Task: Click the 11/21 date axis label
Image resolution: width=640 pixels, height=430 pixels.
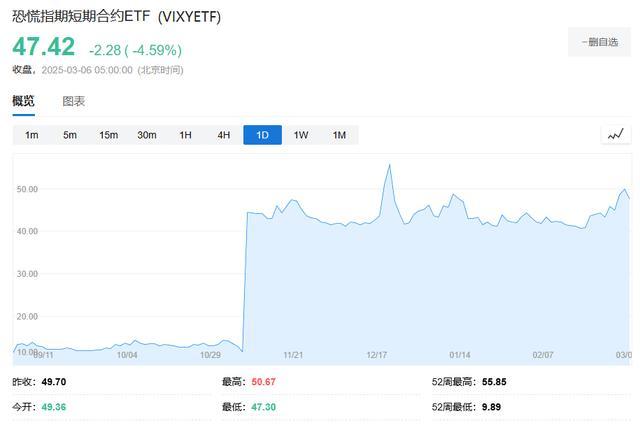Action: click(x=293, y=355)
